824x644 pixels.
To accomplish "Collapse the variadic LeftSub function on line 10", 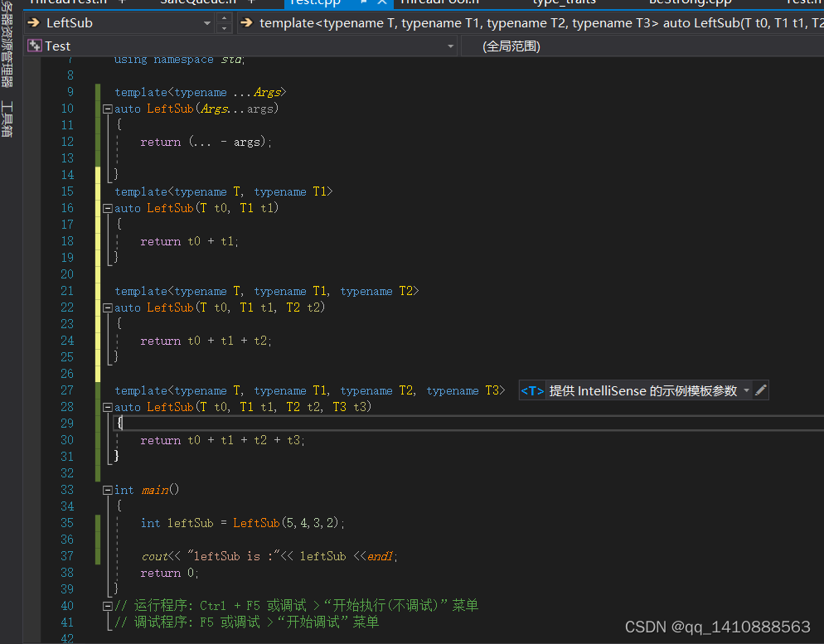I will (x=107, y=109).
